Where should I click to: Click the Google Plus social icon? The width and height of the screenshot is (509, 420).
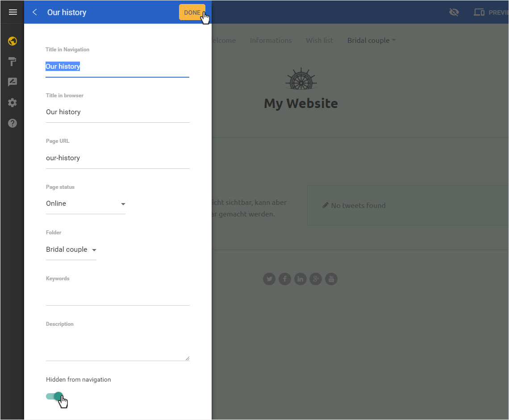pyautogui.click(x=316, y=279)
